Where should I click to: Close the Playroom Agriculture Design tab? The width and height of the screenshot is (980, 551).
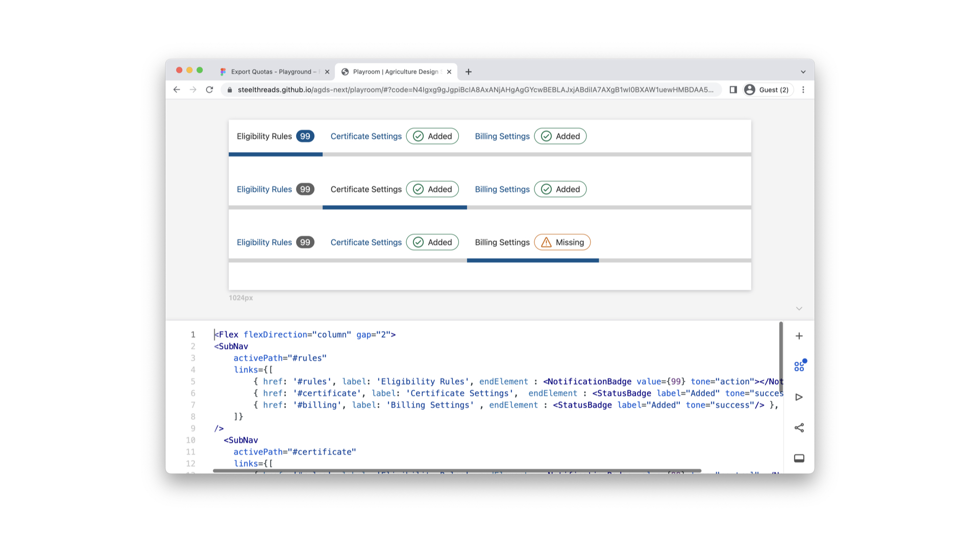click(x=449, y=72)
